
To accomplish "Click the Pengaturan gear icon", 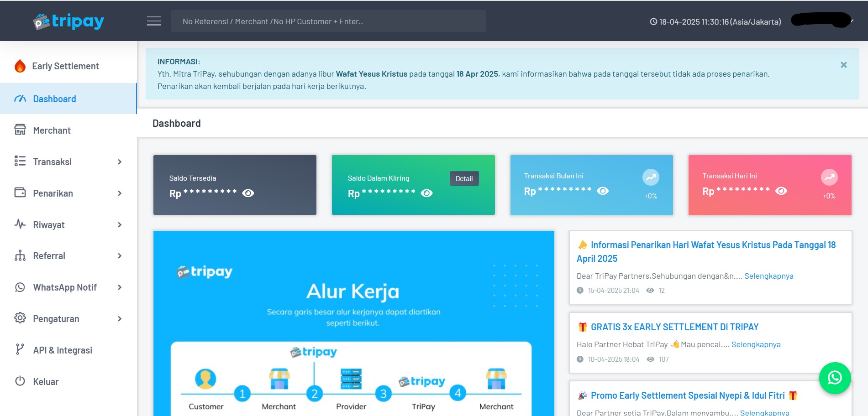I will [x=20, y=318].
